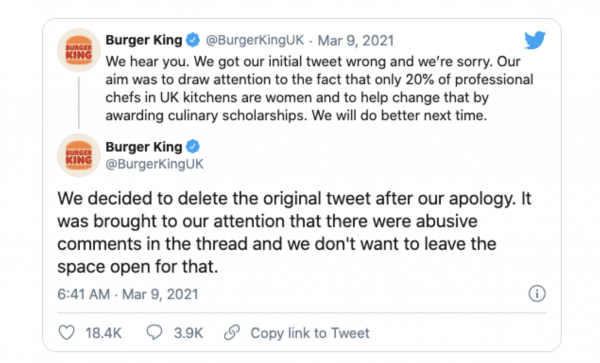Open the info circle icon
The height and width of the screenshot is (363, 600).
[537, 294]
